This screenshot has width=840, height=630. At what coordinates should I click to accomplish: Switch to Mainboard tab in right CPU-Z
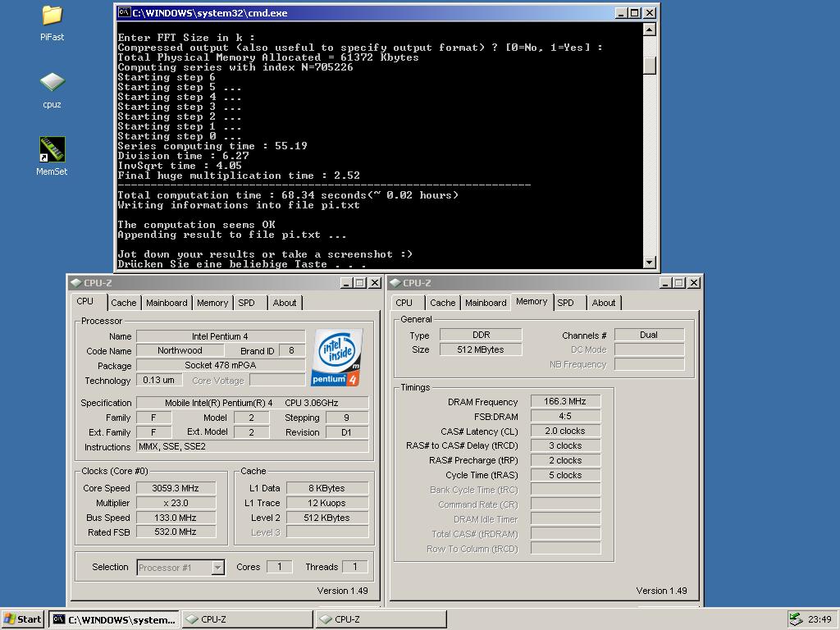[x=486, y=303]
